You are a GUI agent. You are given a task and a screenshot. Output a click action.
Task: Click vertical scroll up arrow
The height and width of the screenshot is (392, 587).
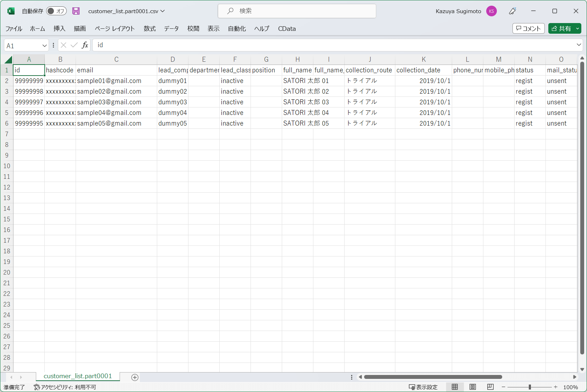582,58
